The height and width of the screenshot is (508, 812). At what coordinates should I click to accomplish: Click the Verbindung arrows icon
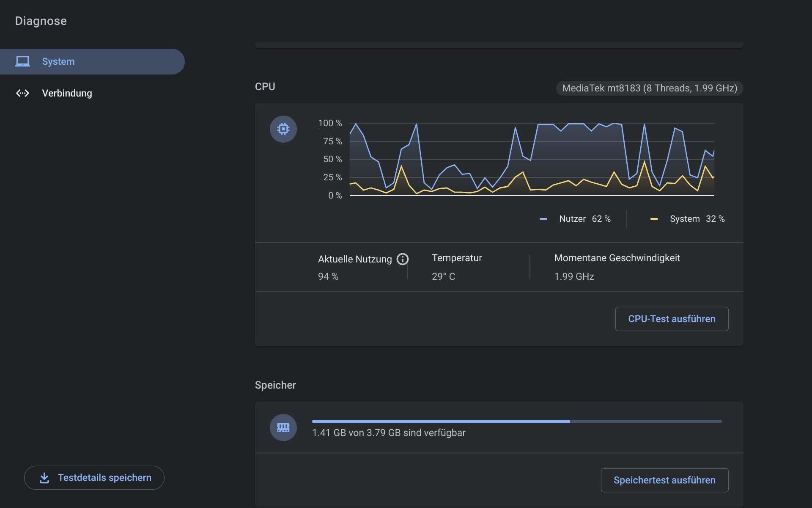point(22,93)
